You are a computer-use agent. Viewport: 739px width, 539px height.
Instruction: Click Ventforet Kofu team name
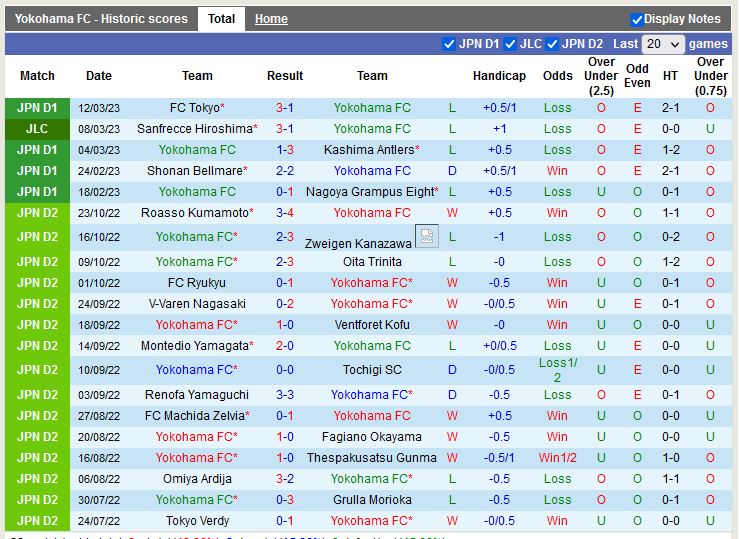(x=372, y=325)
